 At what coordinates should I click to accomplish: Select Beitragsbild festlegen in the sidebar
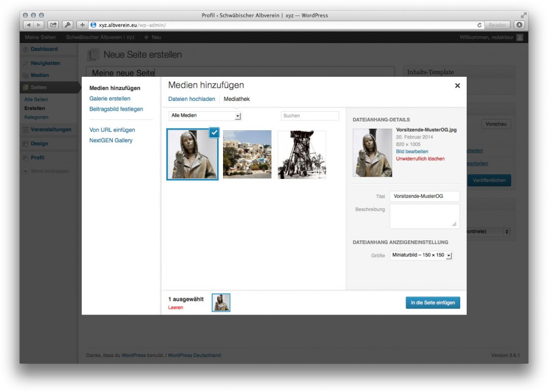(116, 109)
